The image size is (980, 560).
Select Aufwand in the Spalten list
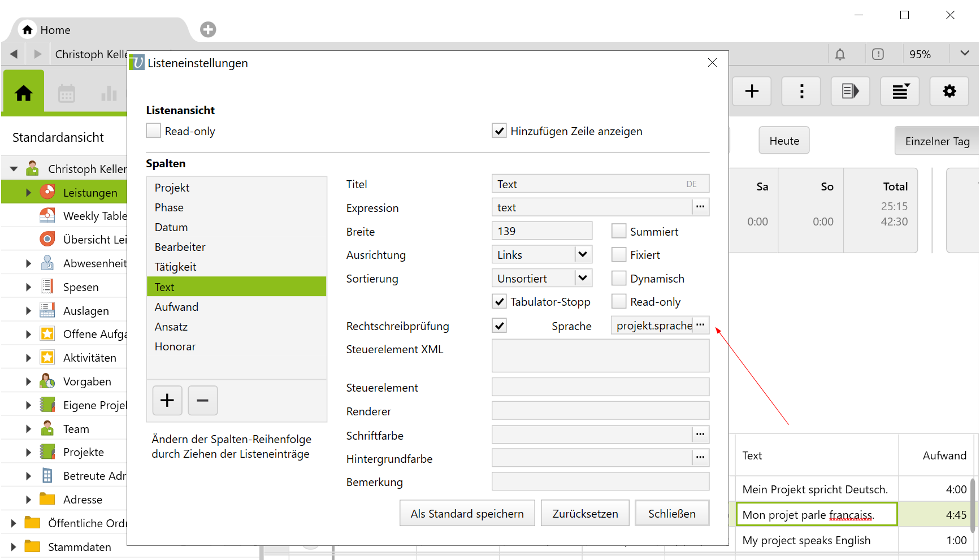pyautogui.click(x=176, y=307)
